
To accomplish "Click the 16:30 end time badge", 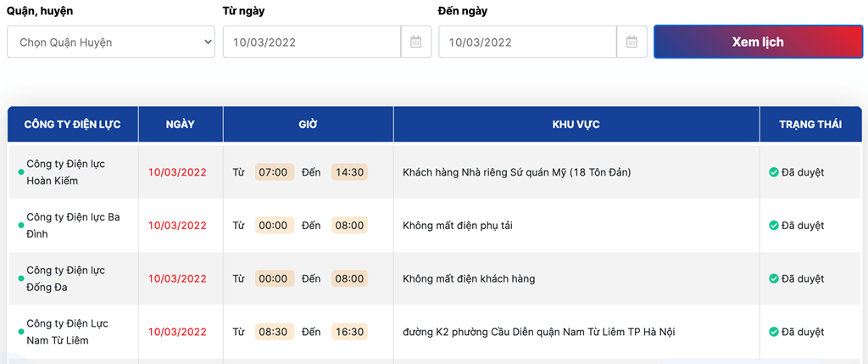I will point(349,332).
